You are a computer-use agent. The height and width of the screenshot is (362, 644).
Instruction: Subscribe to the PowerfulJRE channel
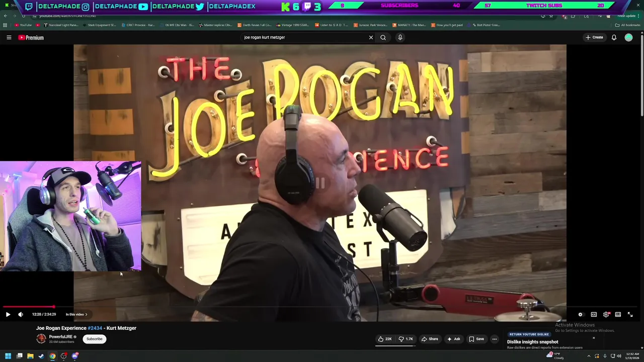pos(94,339)
